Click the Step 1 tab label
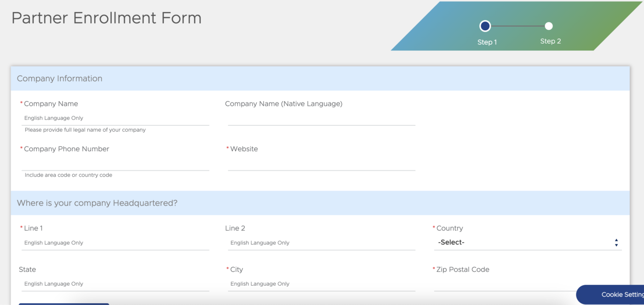The image size is (644, 305). (486, 42)
